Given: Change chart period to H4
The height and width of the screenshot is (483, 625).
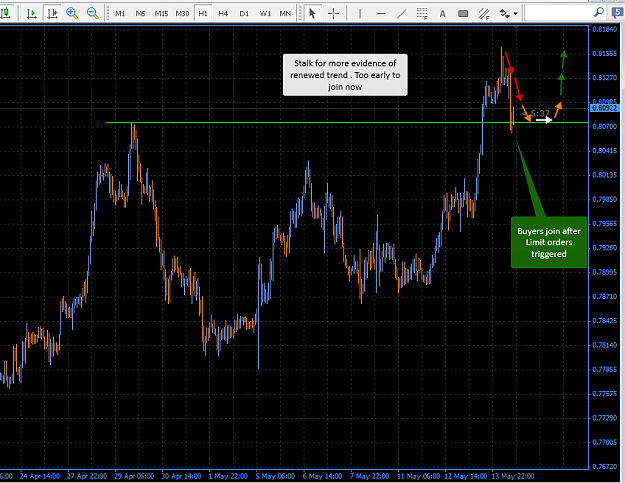Looking at the screenshot, I should pos(223,14).
